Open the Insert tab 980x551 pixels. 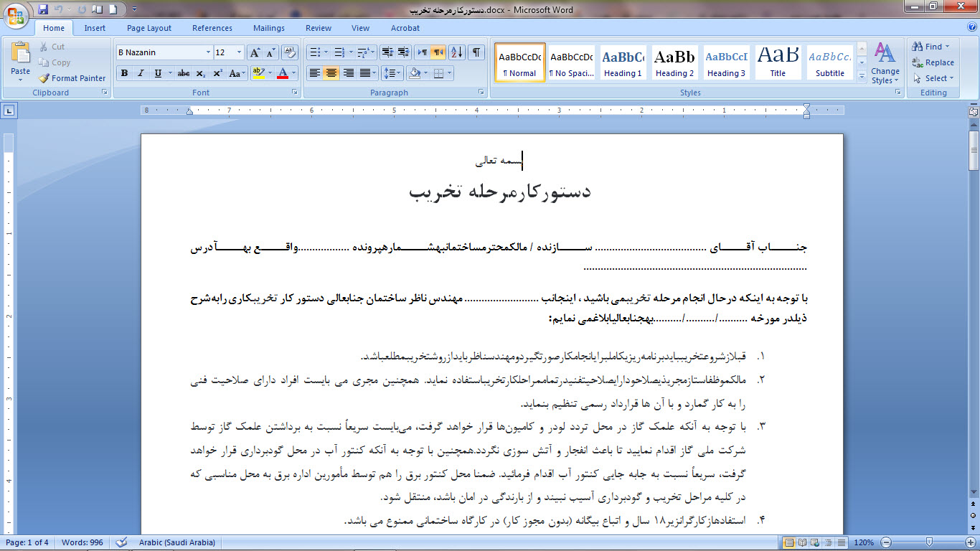click(95, 28)
